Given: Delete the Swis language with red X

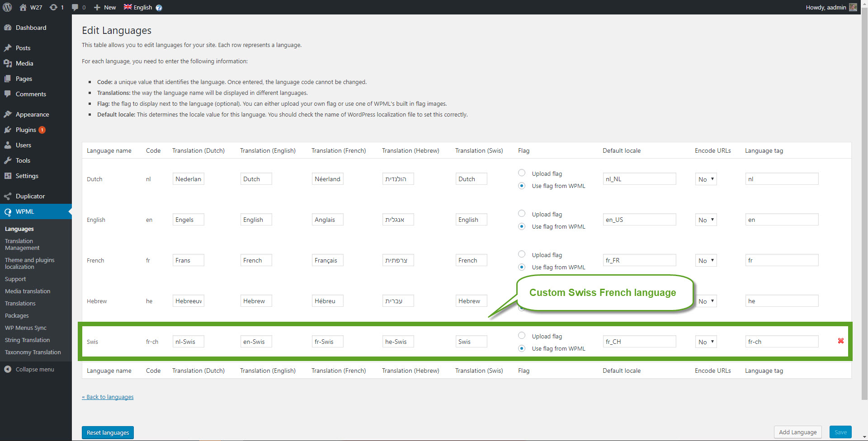Looking at the screenshot, I should coord(841,341).
